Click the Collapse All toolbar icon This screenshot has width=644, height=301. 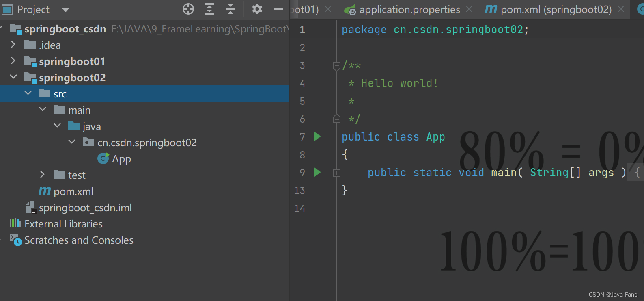pyautogui.click(x=230, y=9)
